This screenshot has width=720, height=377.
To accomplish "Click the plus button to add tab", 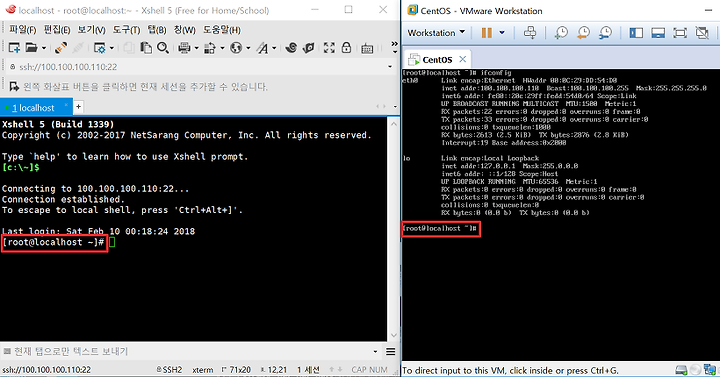I will pos(79,107).
